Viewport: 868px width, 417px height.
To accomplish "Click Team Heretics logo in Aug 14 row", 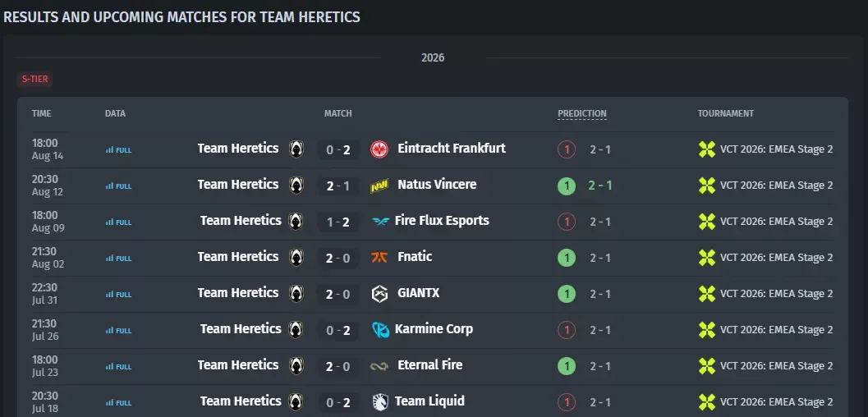I will (296, 149).
